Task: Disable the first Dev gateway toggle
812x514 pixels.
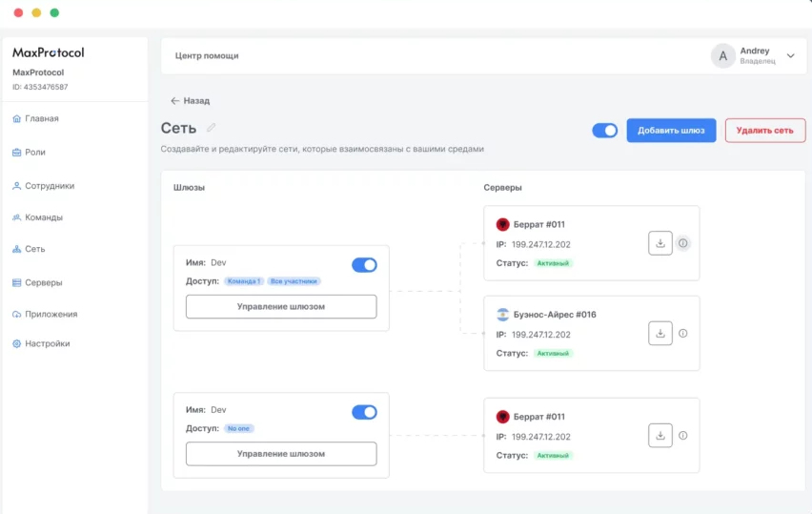Action: [364, 265]
